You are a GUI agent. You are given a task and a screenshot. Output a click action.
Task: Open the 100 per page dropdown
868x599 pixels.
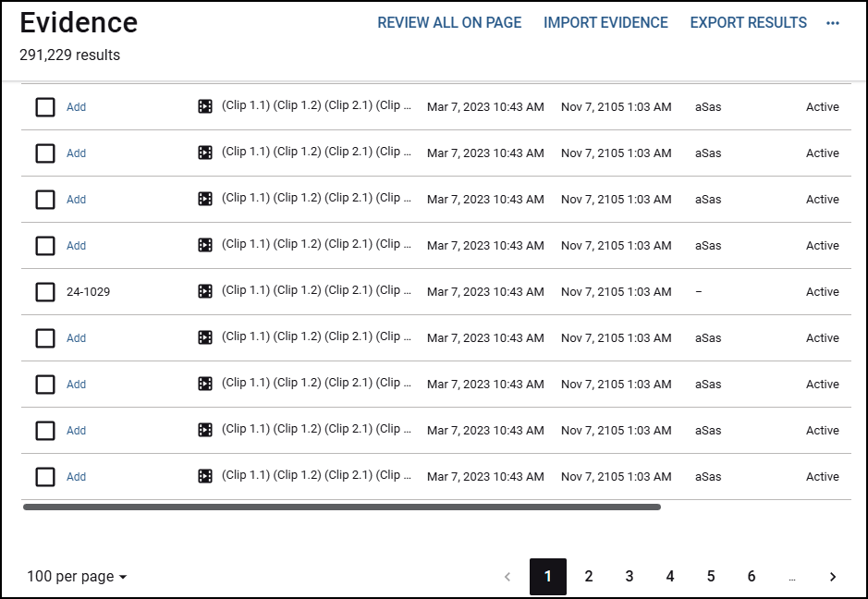pyautogui.click(x=77, y=577)
